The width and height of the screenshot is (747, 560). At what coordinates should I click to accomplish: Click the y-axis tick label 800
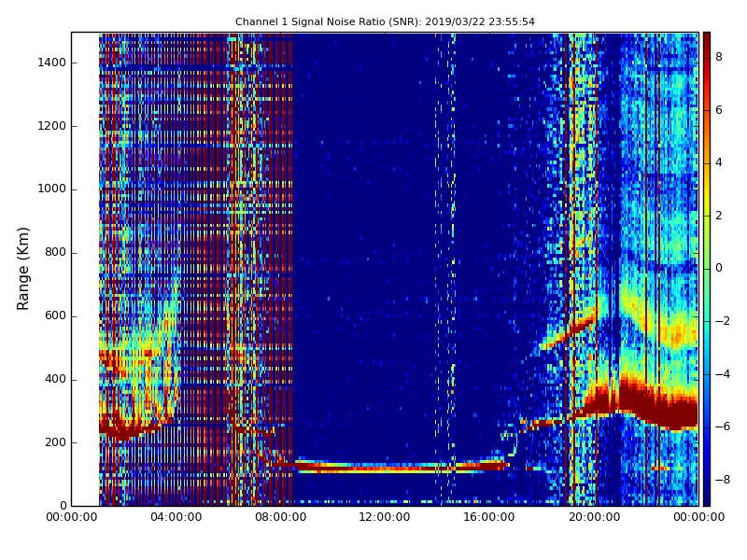click(x=55, y=252)
